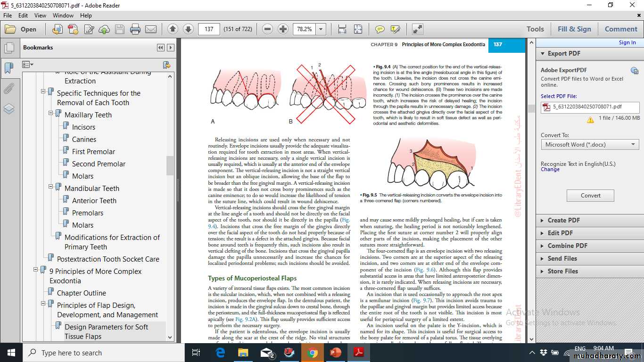Open the Layers panel icon
Image resolution: width=644 pixels, height=362 pixels.
[x=9, y=109]
